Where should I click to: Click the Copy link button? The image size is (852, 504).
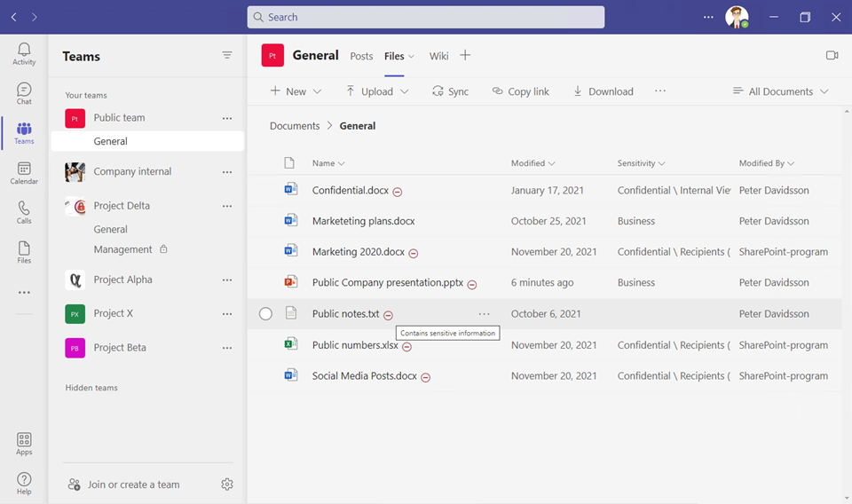[521, 91]
